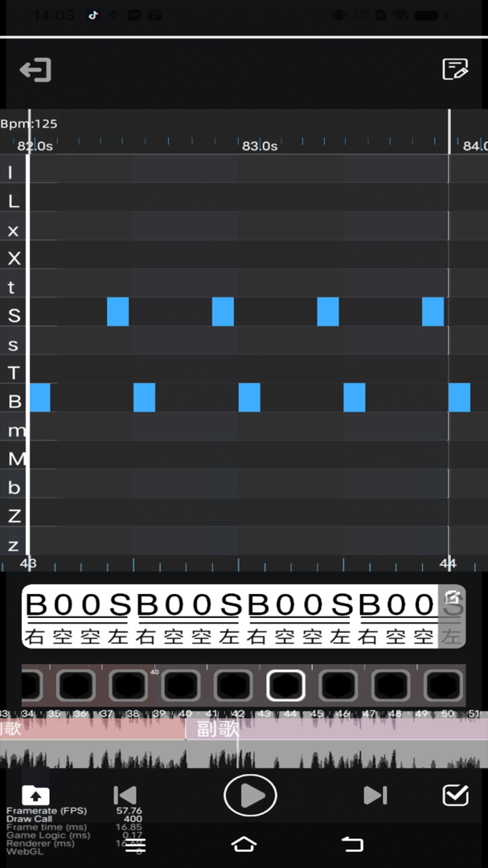The width and height of the screenshot is (488, 868).
Task: Open the edit note icon at top right
Action: coord(455,69)
